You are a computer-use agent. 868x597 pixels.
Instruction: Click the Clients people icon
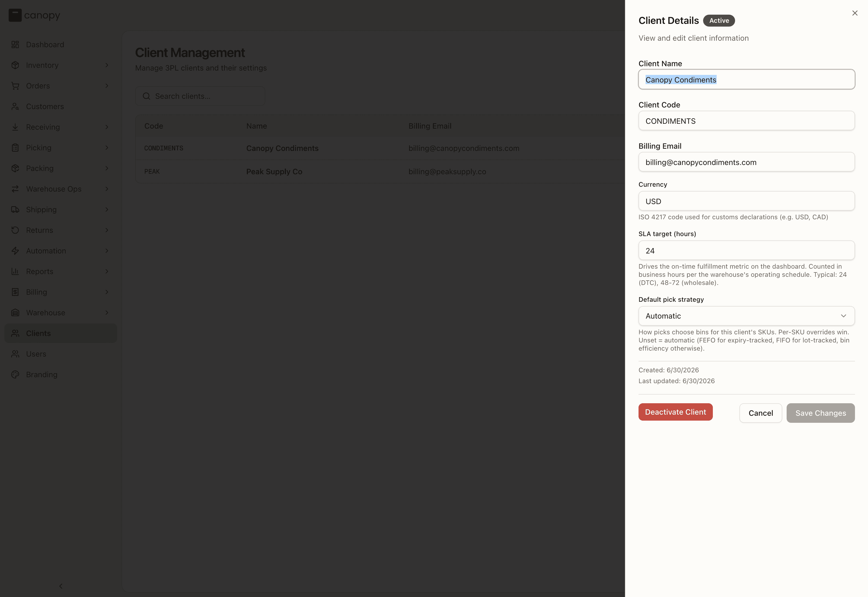coord(15,333)
